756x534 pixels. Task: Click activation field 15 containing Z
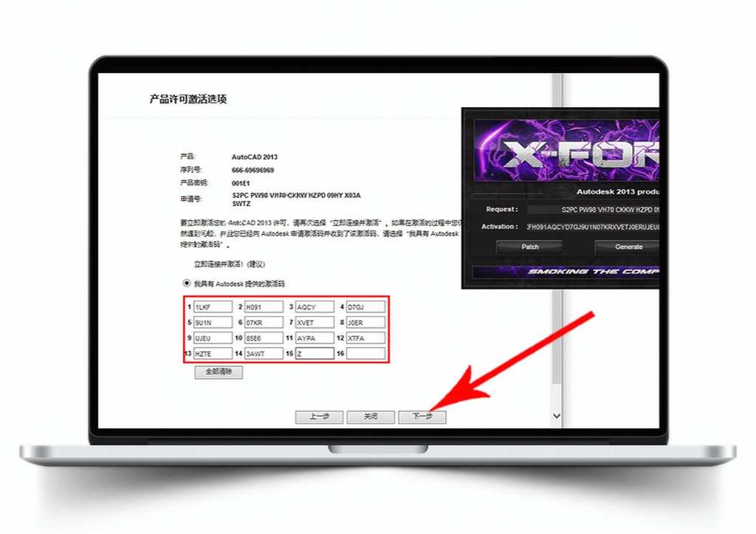(315, 354)
